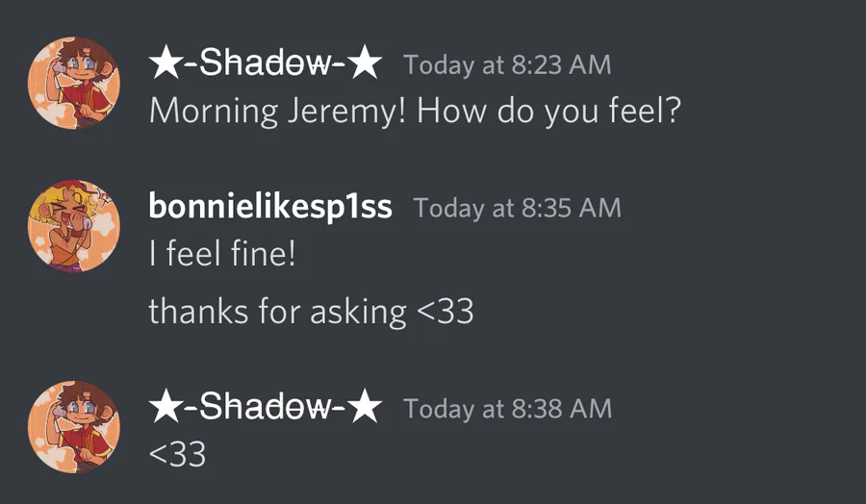Click the leading star in Shadow's 8:23 username
866x504 pixels.
(166, 64)
